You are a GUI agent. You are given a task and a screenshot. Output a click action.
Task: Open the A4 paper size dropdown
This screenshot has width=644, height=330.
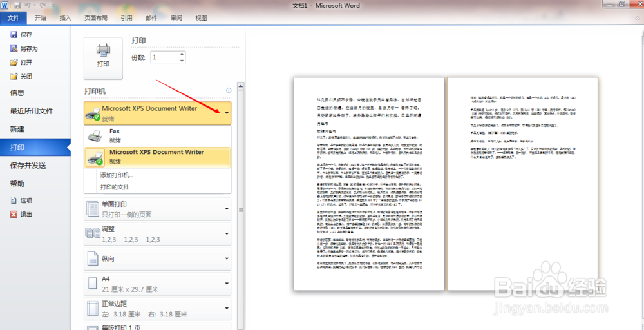158,284
